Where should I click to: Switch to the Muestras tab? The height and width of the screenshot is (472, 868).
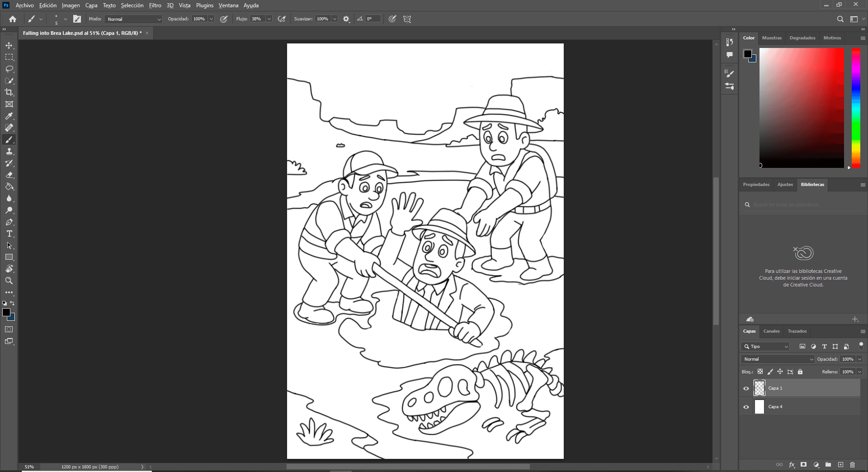(771, 38)
